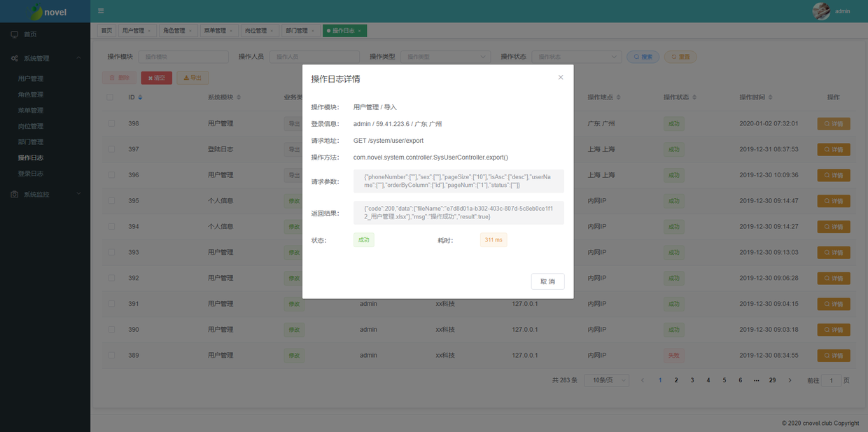
Task: Close the 操作日志 tab via its X
Action: [360, 31]
